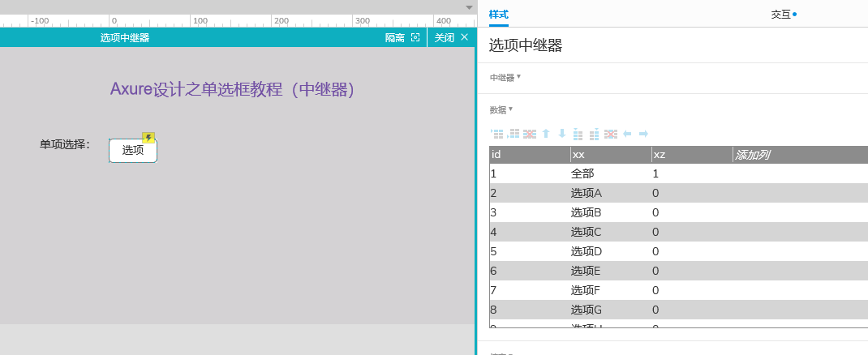Select the 选项B cell
The width and height of the screenshot is (868, 355).
click(x=611, y=212)
